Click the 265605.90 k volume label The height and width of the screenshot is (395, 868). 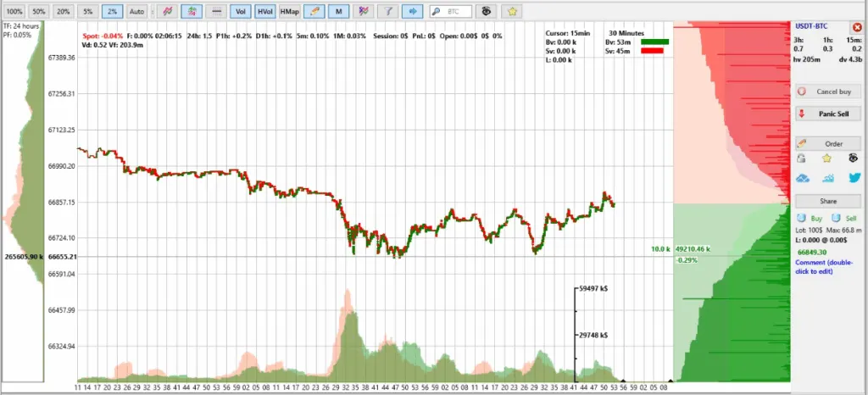point(23,257)
